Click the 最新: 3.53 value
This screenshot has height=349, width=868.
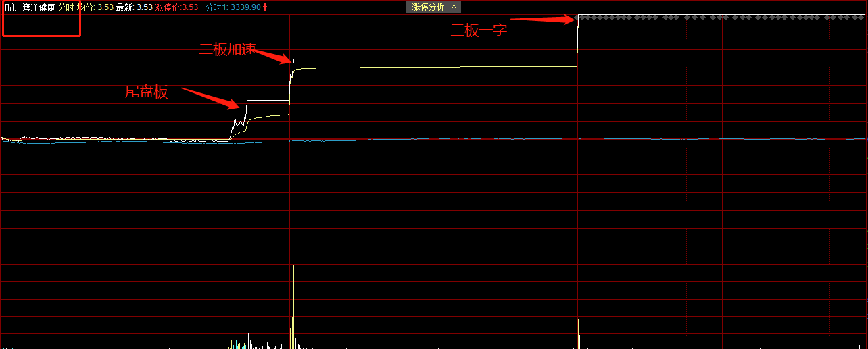click(134, 7)
